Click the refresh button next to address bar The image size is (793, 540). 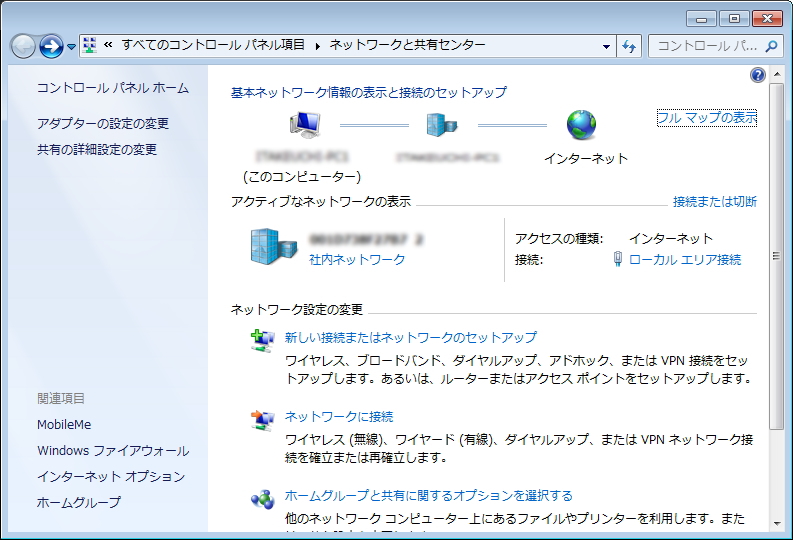(629, 47)
